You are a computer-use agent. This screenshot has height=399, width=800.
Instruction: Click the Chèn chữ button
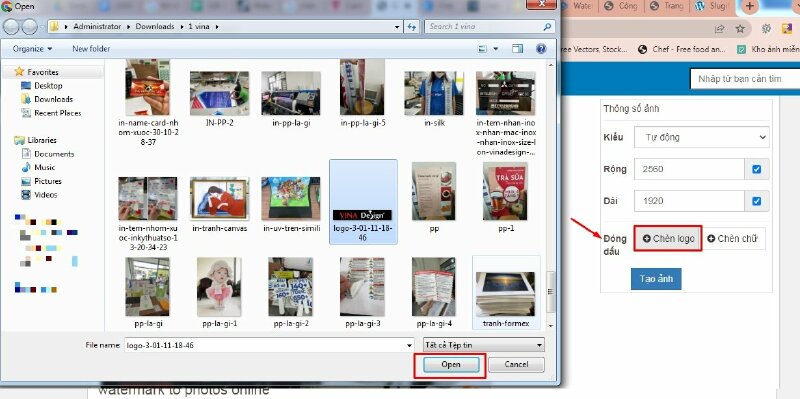733,238
